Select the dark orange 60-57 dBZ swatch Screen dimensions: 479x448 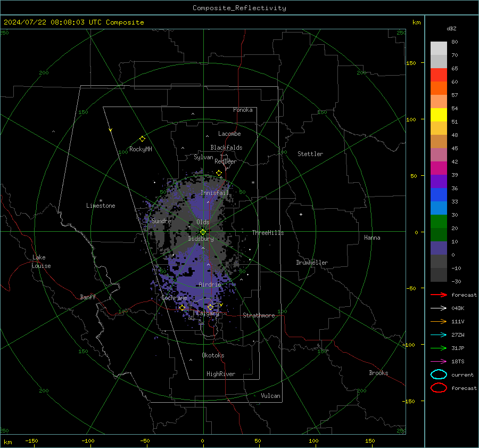439,88
